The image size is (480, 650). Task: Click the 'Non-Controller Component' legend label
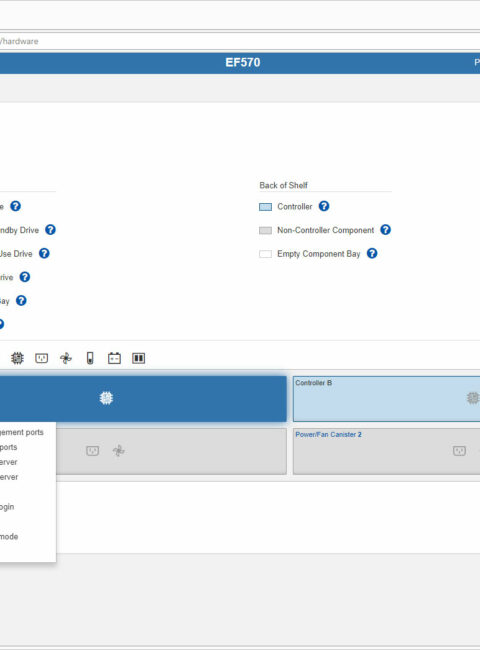coord(325,230)
